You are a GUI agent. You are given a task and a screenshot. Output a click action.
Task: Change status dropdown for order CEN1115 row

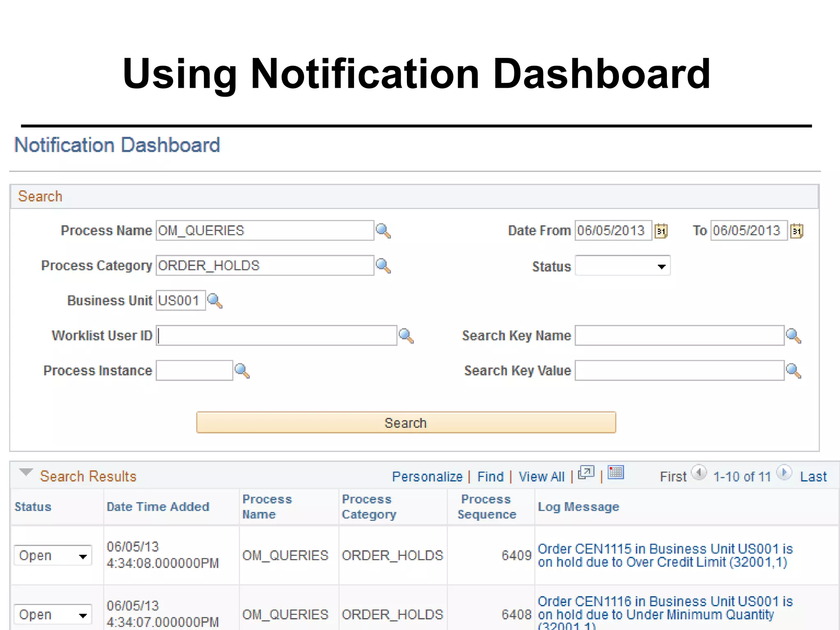coord(53,556)
